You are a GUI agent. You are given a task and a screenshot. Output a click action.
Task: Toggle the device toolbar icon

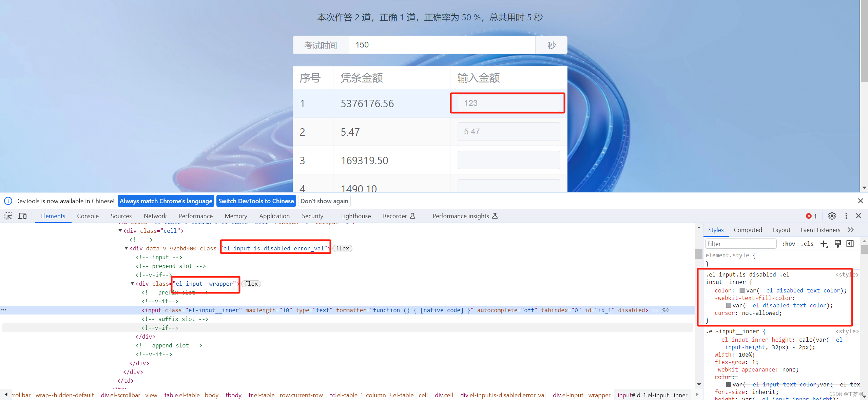[22, 216]
